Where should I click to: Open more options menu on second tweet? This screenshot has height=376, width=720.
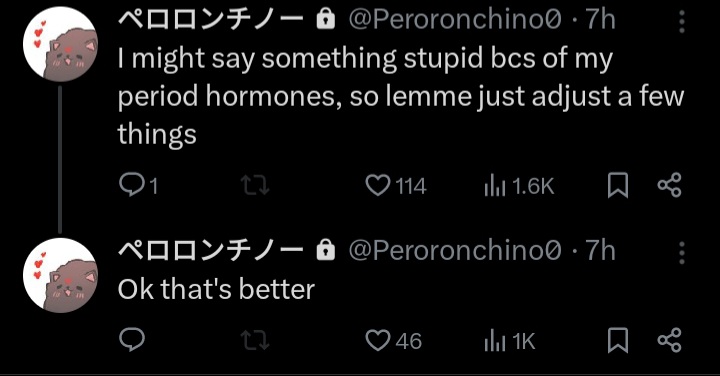(x=682, y=253)
